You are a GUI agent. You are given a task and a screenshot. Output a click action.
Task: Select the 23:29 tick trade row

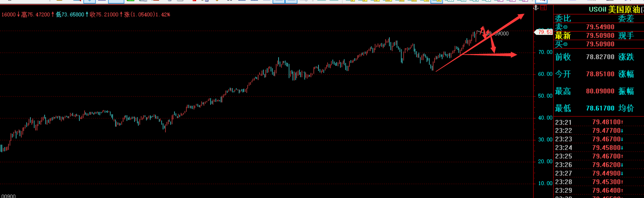589,190
